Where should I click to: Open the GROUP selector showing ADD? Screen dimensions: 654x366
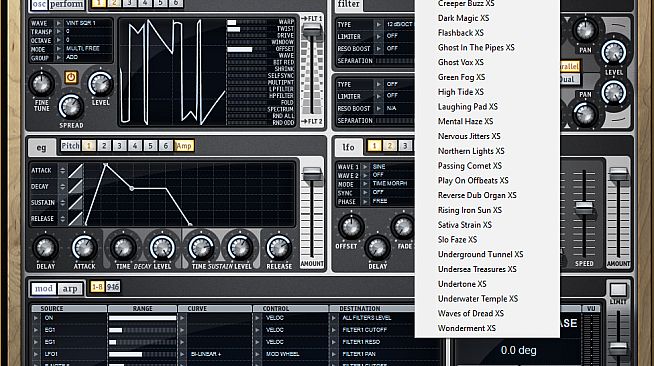58,58
